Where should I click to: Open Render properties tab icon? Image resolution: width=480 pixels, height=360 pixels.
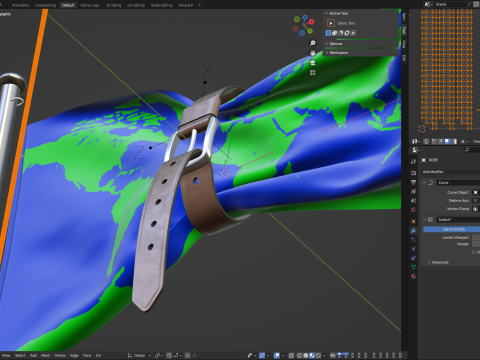click(413, 173)
